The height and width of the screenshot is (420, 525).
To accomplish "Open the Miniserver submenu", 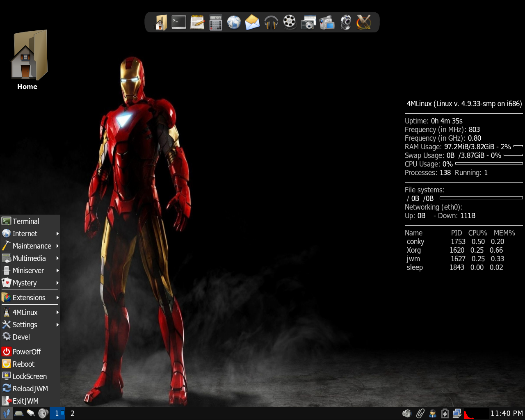I will tap(30, 270).
